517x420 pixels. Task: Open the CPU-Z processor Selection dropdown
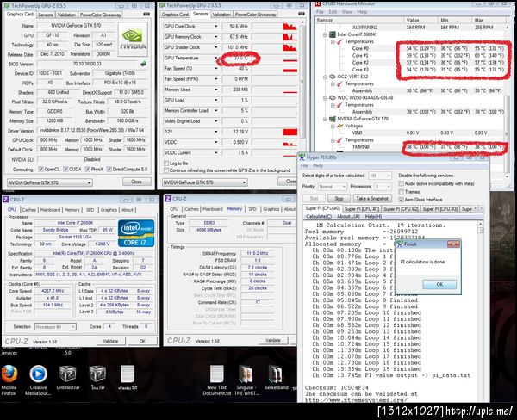(x=55, y=327)
